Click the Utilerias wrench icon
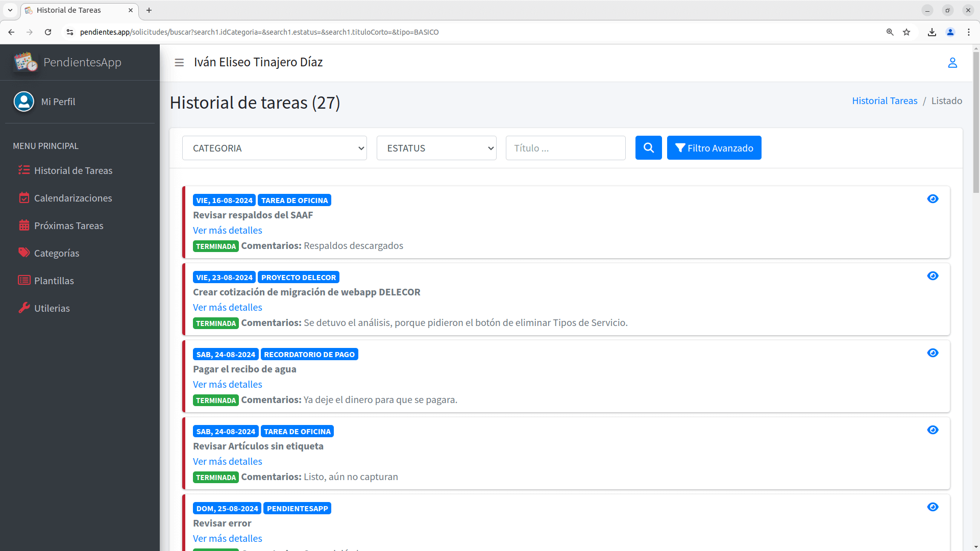Viewport: 980px width, 551px height. click(24, 308)
